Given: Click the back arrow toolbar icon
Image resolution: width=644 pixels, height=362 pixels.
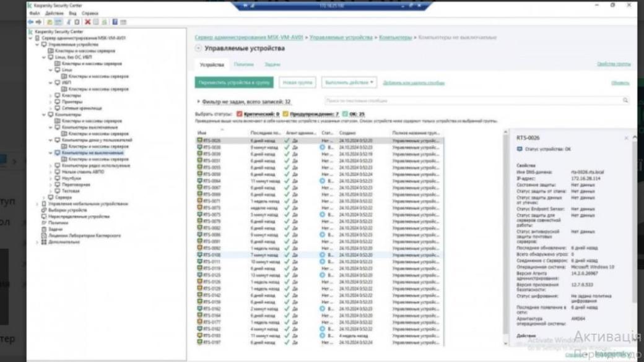Looking at the screenshot, I should 30,22.
